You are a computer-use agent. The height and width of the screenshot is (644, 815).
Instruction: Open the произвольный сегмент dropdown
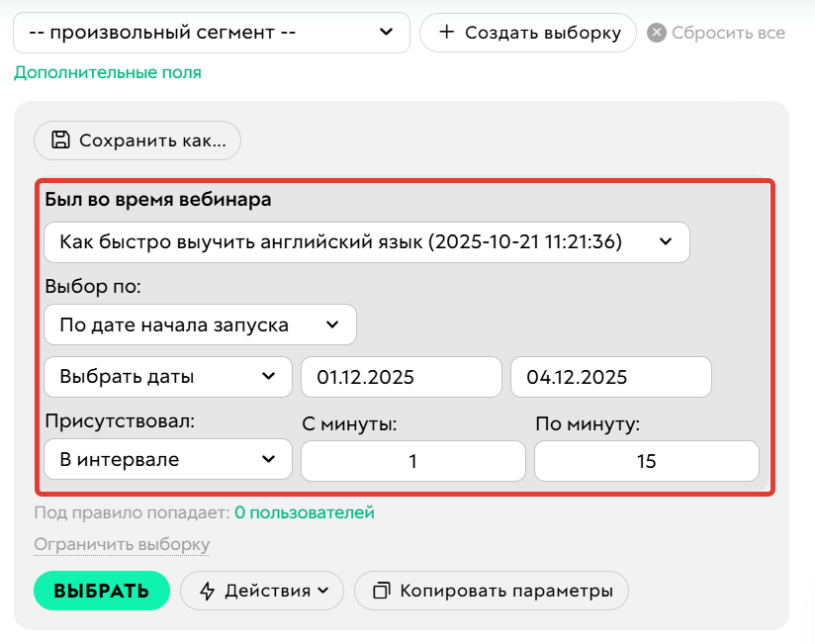pos(208,32)
